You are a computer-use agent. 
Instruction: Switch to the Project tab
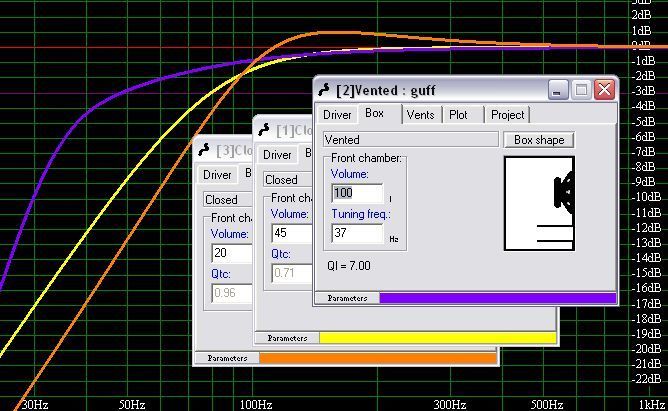pos(507,115)
